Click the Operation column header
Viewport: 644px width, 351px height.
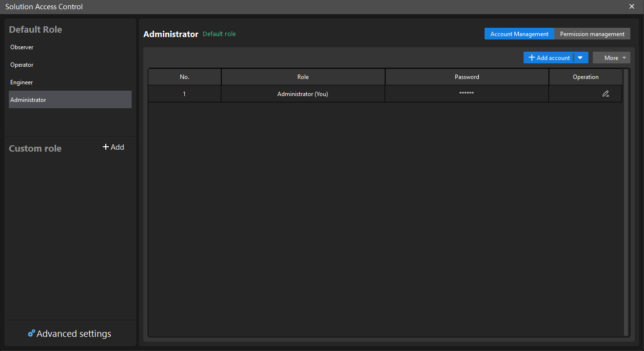tap(585, 77)
